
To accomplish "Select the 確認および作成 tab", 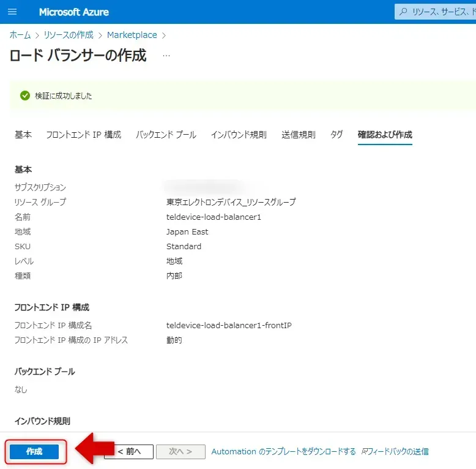I will pyautogui.click(x=385, y=135).
